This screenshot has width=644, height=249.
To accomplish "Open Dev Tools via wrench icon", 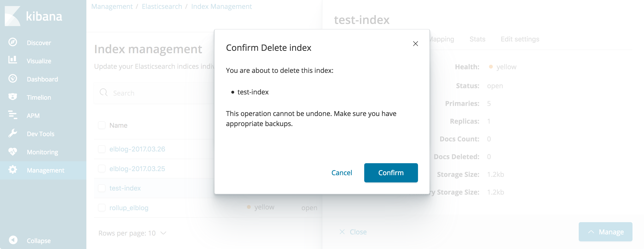I will point(12,133).
